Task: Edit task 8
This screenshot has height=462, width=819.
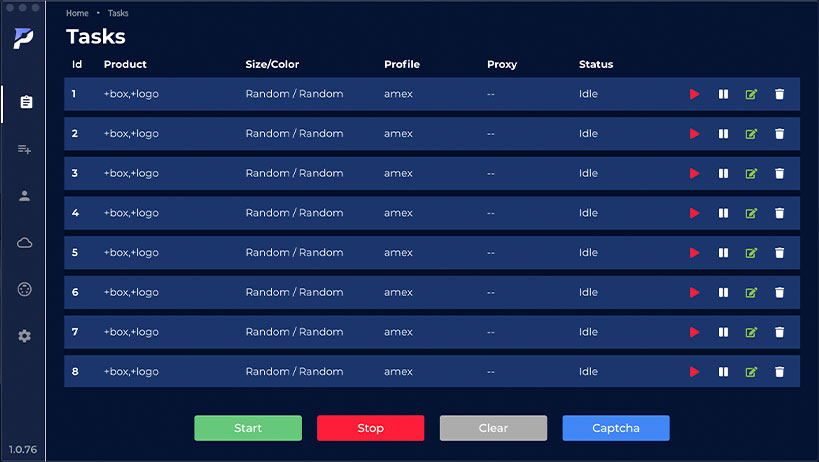Action: [751, 372]
